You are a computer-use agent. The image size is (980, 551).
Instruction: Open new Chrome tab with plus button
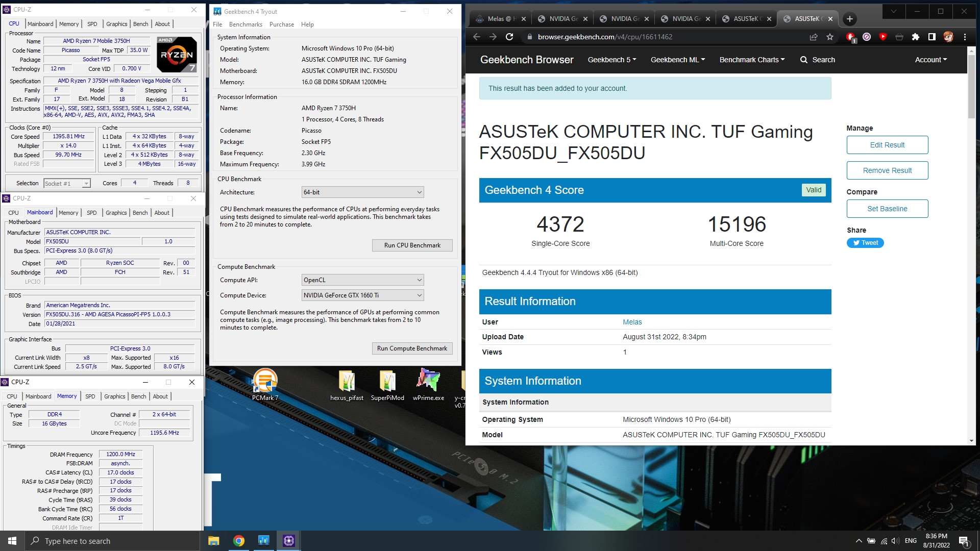850,19
